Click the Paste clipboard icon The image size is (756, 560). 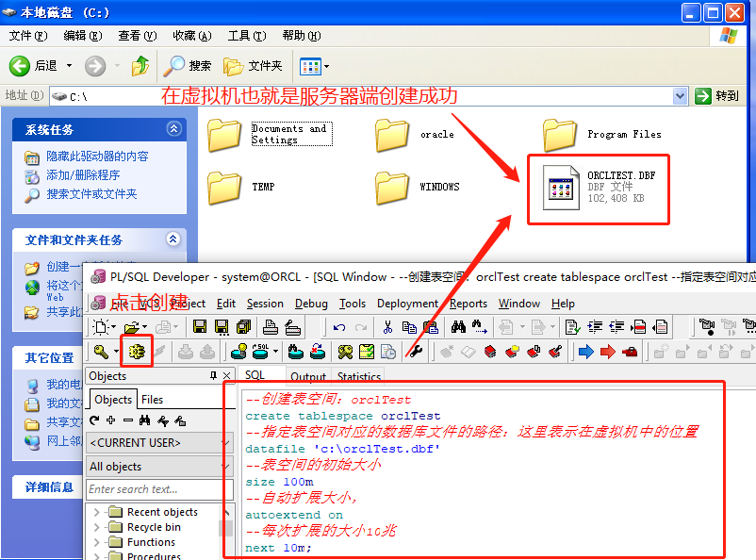(x=431, y=327)
